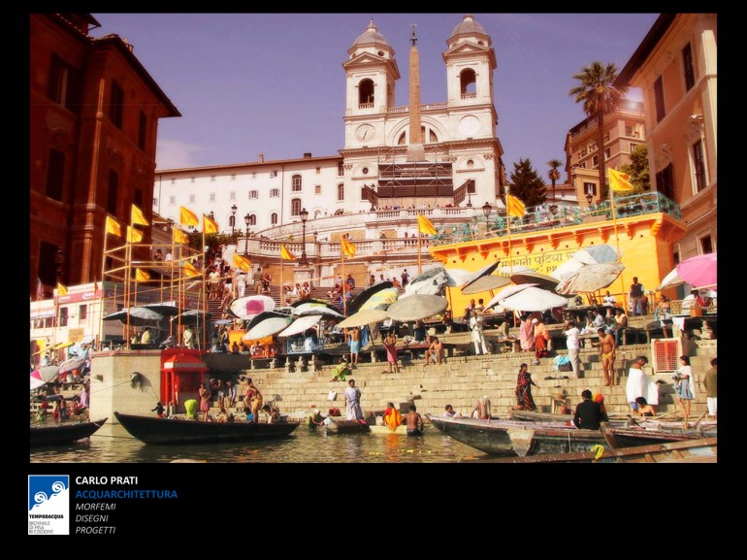Click the long dark boat at left foreground
Screen dimensions: 747x560
click(x=206, y=427)
